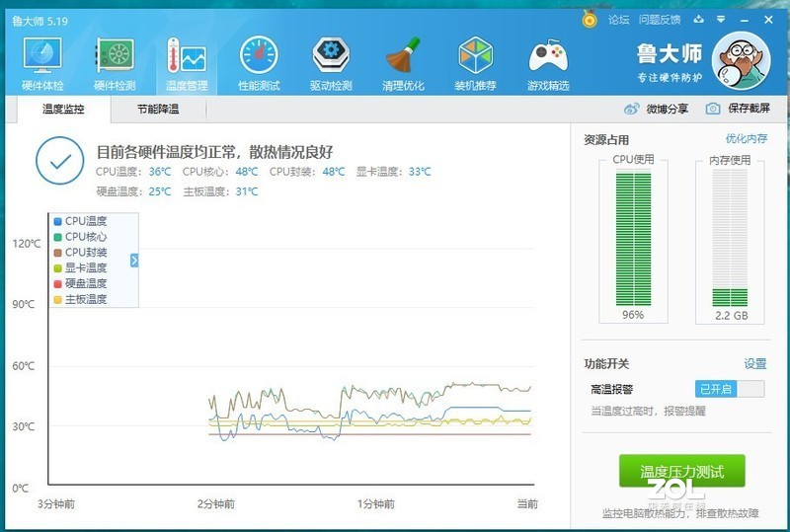This screenshot has height=532, width=790.
Task: Toggle the 高温报警 已开启 switch
Action: (730, 389)
